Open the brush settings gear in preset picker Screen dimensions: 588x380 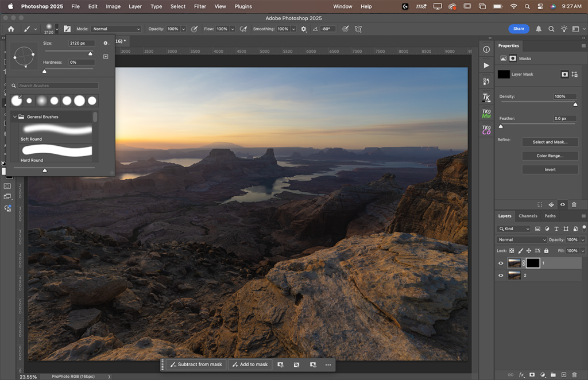click(106, 43)
